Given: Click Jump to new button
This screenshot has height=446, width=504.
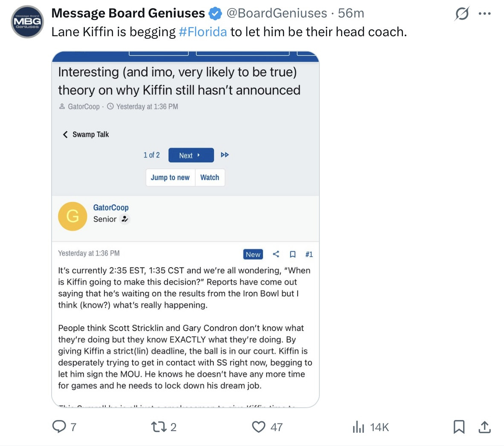Looking at the screenshot, I should pos(170,178).
